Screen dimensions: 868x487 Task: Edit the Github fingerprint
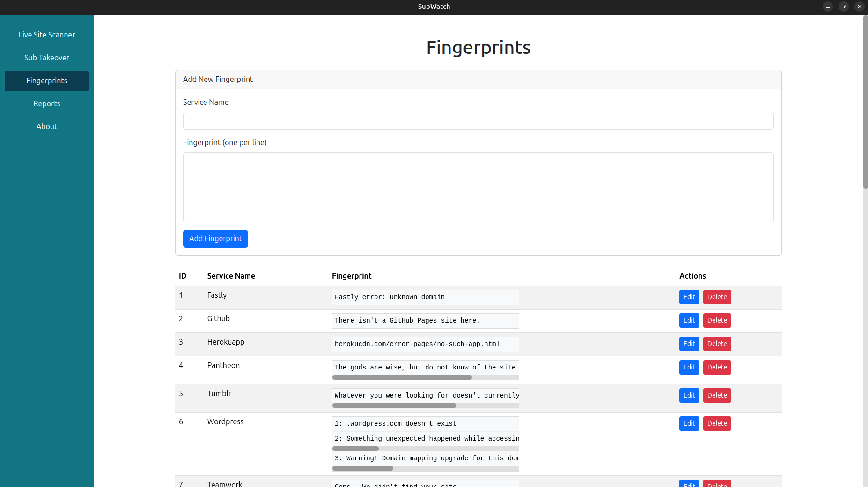pos(689,320)
